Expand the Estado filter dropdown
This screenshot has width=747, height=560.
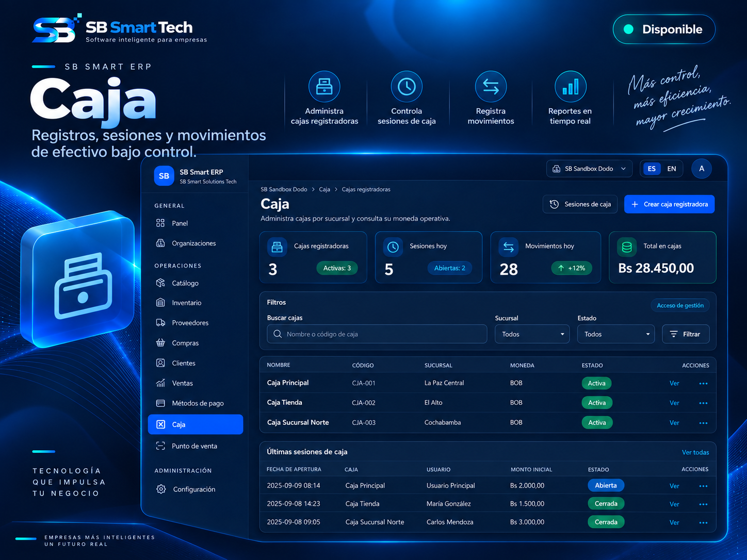coord(616,334)
